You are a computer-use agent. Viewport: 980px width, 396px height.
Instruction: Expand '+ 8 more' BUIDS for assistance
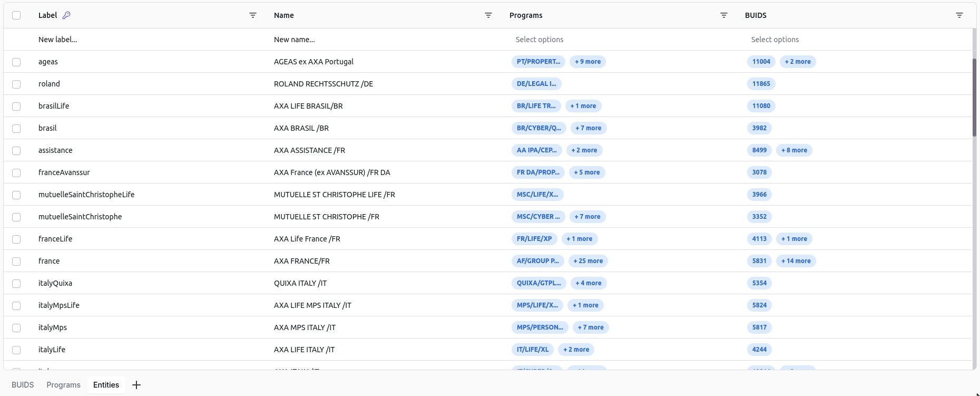794,150
